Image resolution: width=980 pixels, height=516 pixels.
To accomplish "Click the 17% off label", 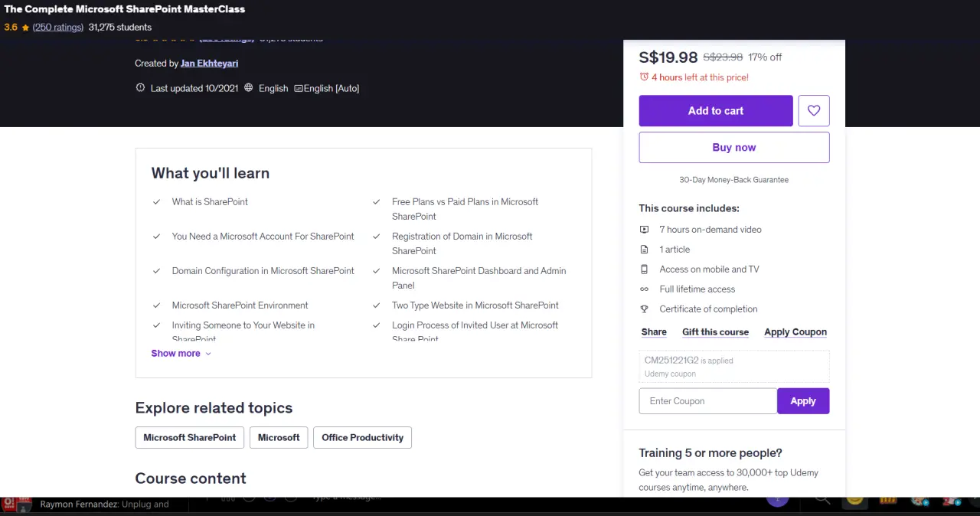I will pyautogui.click(x=765, y=57).
